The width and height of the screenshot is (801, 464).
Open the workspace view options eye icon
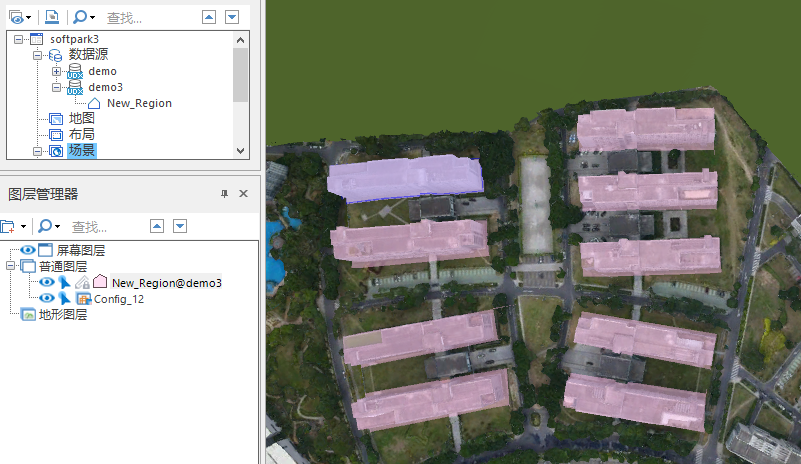[x=19, y=17]
